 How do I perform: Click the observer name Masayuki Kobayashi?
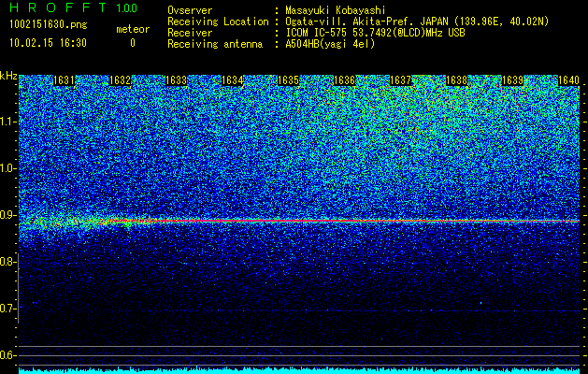(x=336, y=10)
